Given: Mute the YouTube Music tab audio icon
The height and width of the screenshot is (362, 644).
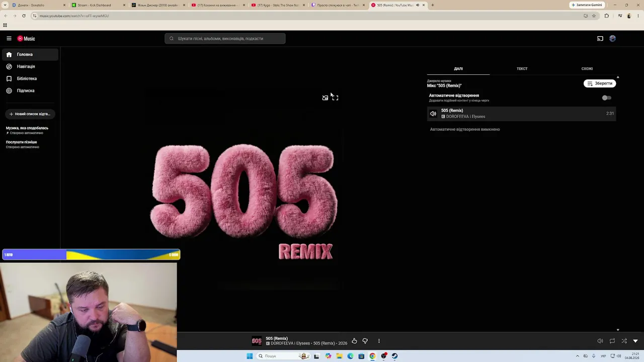Looking at the screenshot, I should (417, 5).
